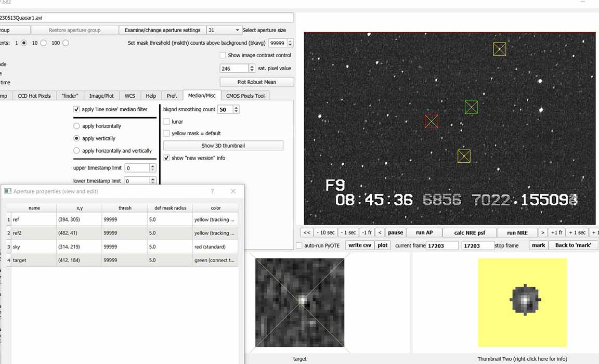Click the mark button

(539, 245)
